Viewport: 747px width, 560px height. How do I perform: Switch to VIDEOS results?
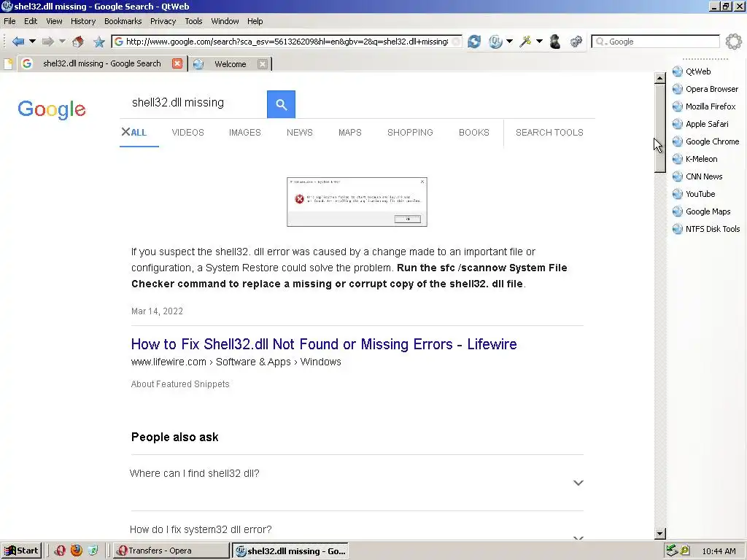(x=187, y=133)
